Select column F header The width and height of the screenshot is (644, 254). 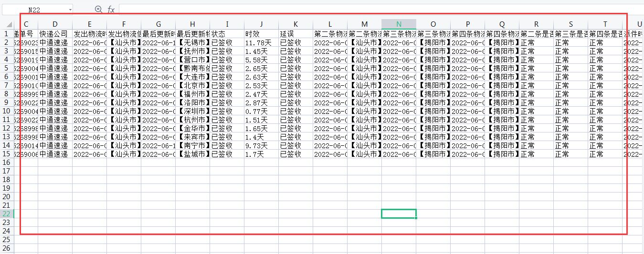click(x=124, y=24)
